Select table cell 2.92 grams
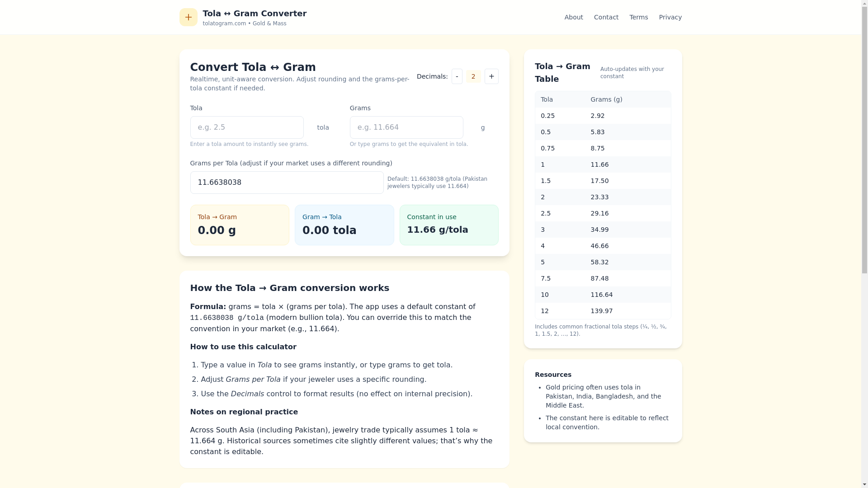Viewport: 868px width, 488px height. (597, 116)
